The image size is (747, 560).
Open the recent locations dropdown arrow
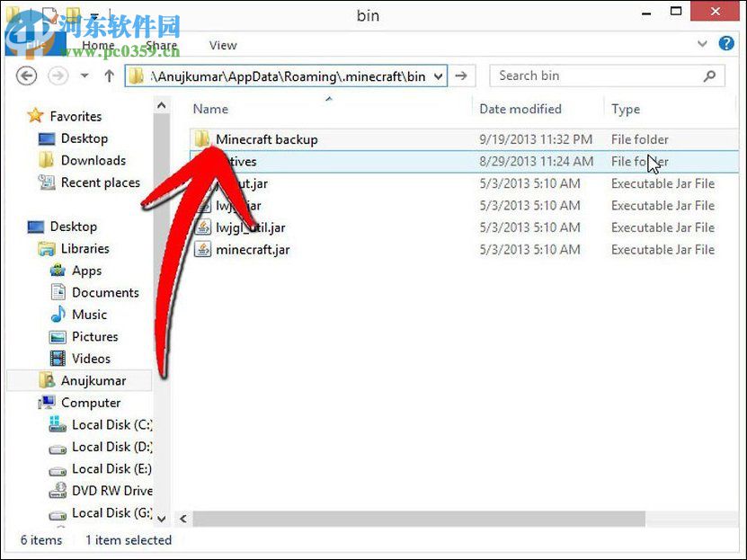[84, 76]
